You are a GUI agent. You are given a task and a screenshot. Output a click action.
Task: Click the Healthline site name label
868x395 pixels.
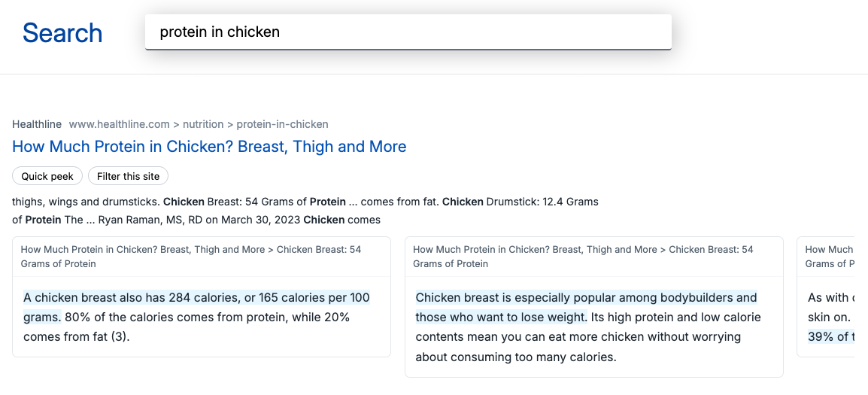pyautogui.click(x=37, y=124)
